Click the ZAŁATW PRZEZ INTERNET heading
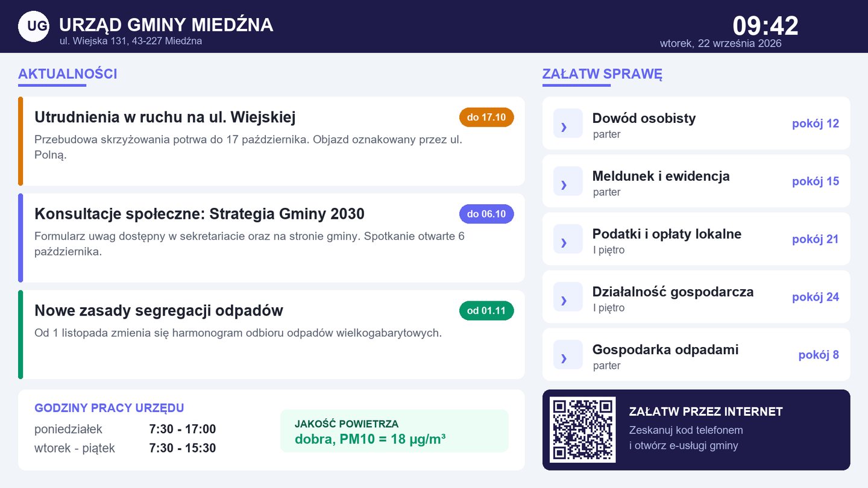 pos(706,412)
